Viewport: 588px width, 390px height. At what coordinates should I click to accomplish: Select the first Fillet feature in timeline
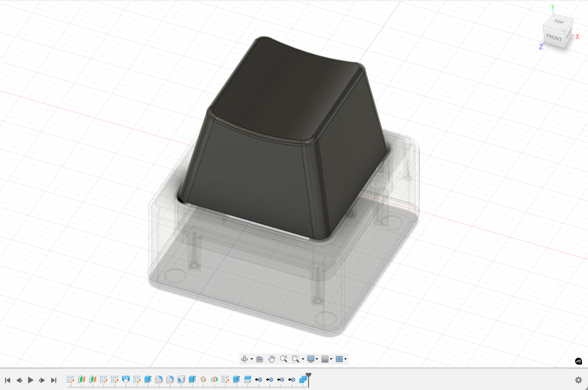159,379
